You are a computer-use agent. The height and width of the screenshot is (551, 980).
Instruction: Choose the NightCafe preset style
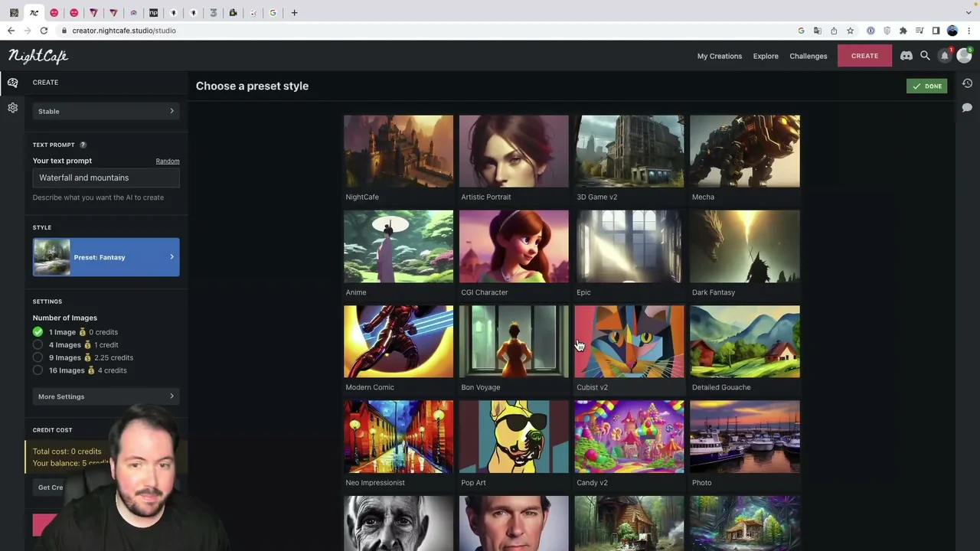pyautogui.click(x=398, y=158)
